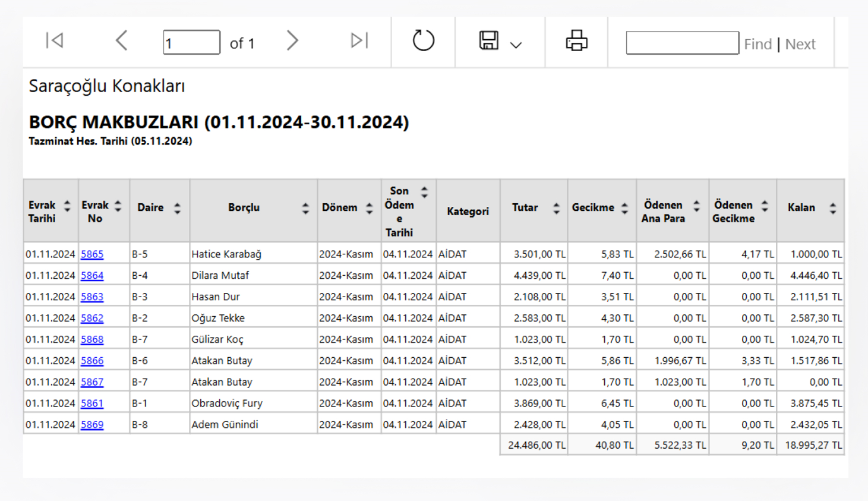Open document link 5866
The height and width of the screenshot is (501, 868).
[x=92, y=361]
